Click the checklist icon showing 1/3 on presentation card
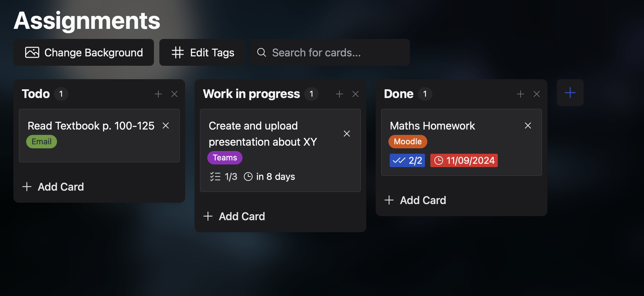This screenshot has height=296, width=644. (x=215, y=177)
